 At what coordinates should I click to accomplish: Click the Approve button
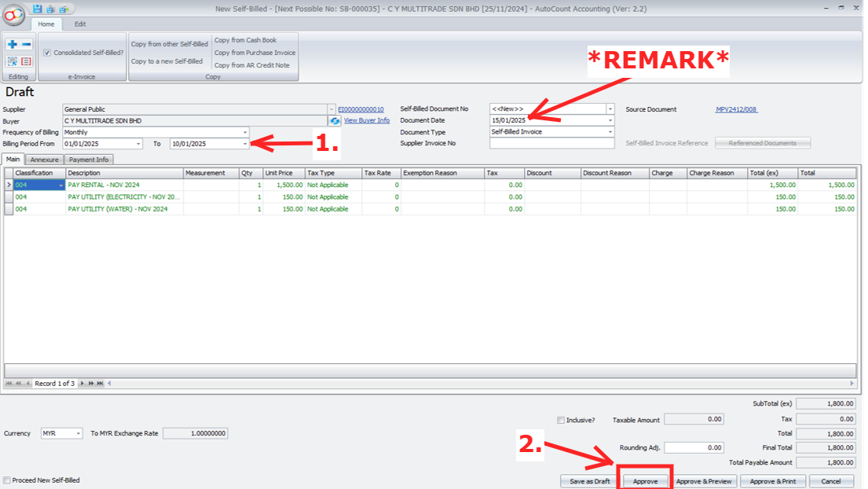(x=645, y=481)
